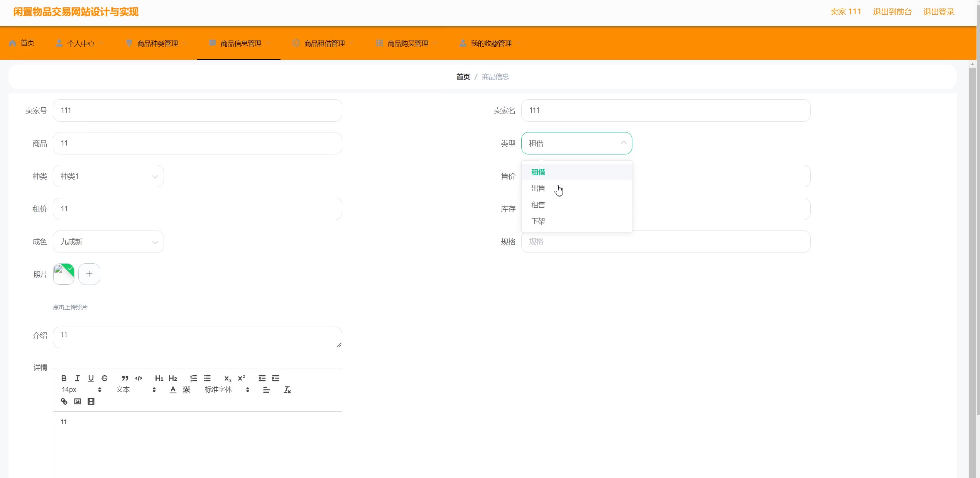Insert an image in the editor
This screenshot has height=478, width=980.
[78, 402]
